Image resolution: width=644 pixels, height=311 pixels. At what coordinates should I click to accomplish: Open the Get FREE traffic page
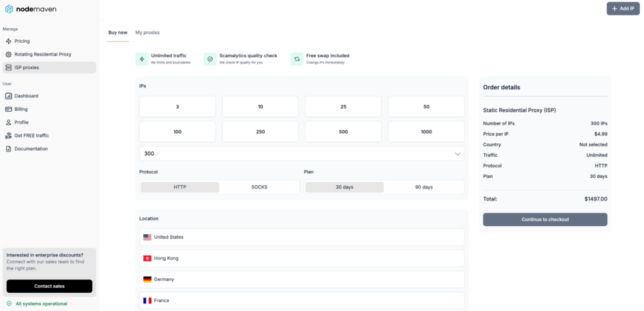(49, 136)
